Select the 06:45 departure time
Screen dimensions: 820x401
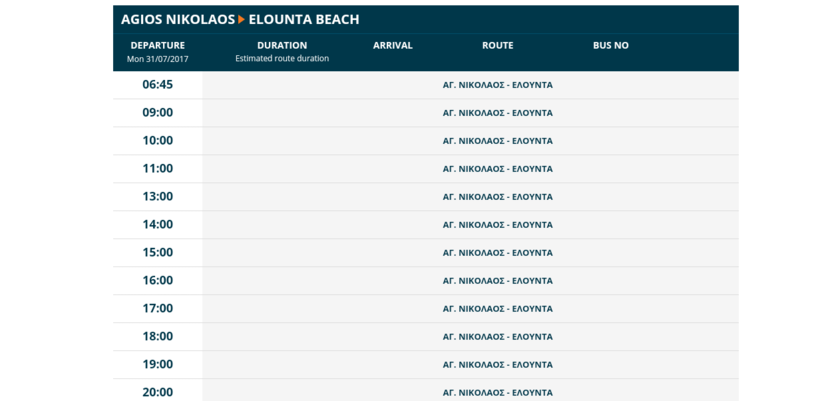tap(157, 85)
